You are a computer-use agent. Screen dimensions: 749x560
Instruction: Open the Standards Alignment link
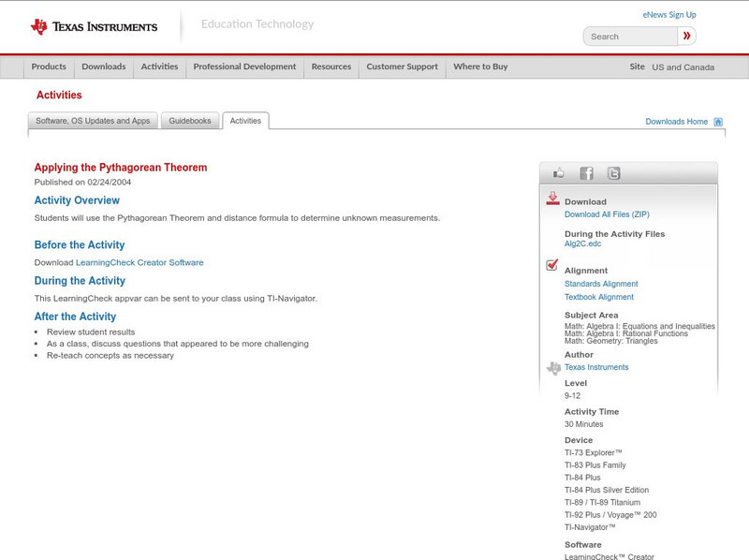(601, 284)
